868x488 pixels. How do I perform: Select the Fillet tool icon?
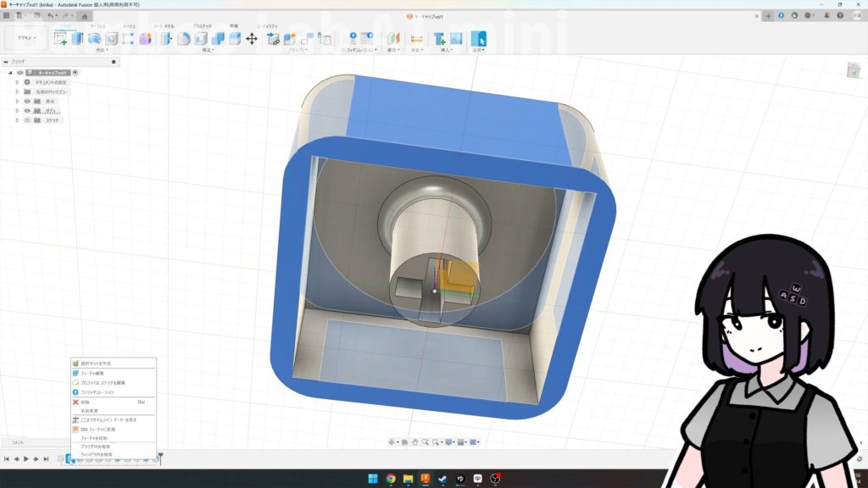pos(184,38)
